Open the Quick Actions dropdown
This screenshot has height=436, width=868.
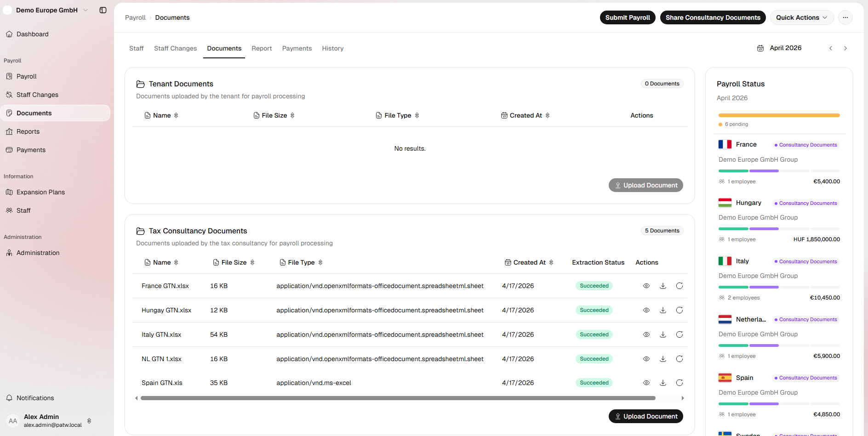802,17
